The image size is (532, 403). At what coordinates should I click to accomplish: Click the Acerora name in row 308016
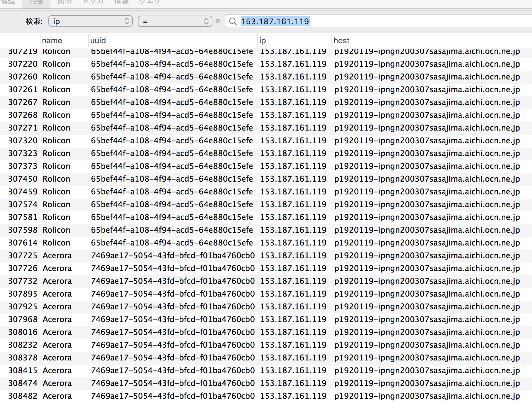pyautogui.click(x=57, y=332)
